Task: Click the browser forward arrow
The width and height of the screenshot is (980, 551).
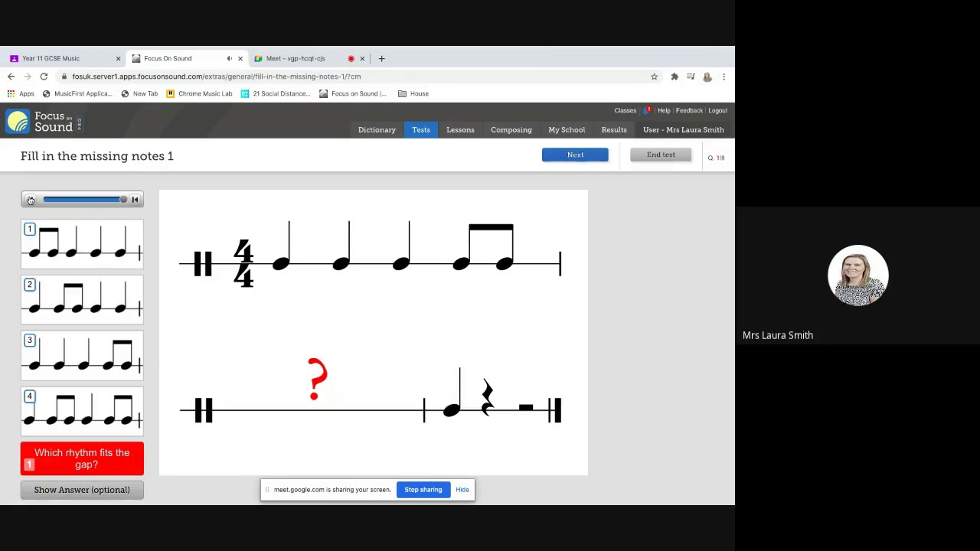Action: [x=28, y=77]
